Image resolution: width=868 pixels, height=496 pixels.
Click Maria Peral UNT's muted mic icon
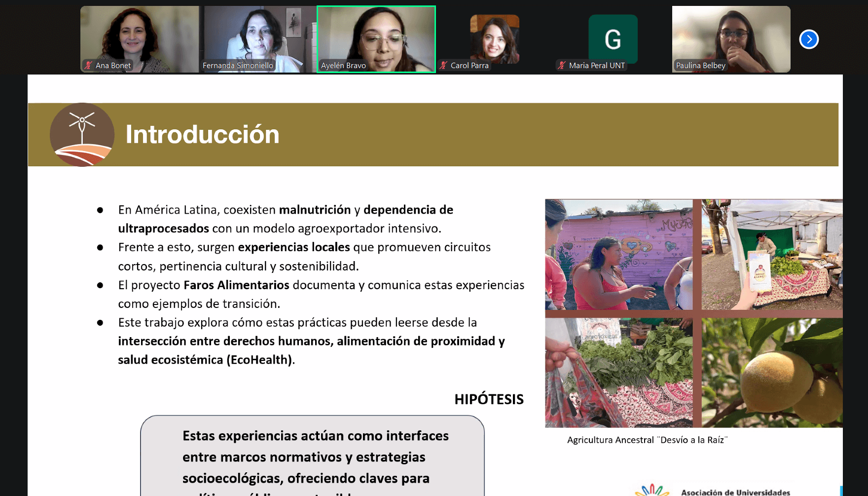pyautogui.click(x=562, y=65)
